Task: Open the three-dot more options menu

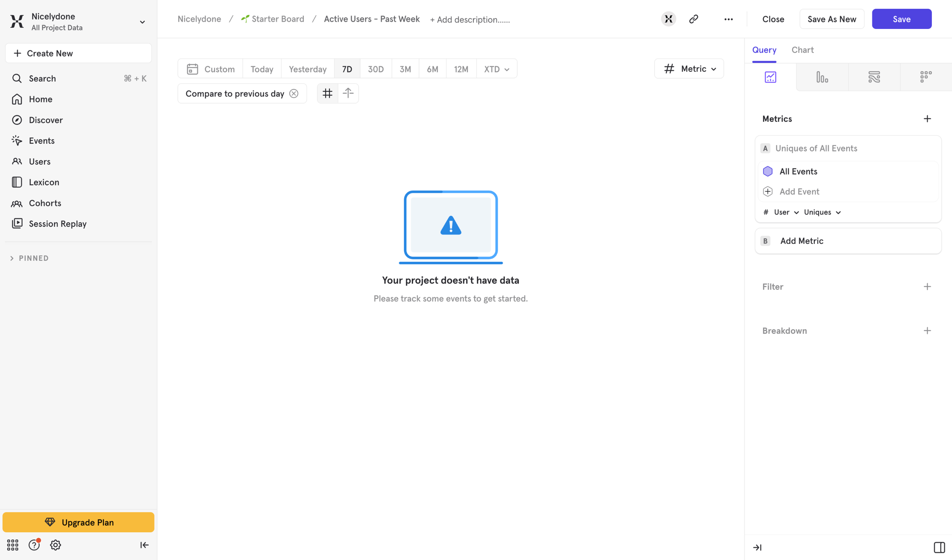Action: [x=728, y=19]
